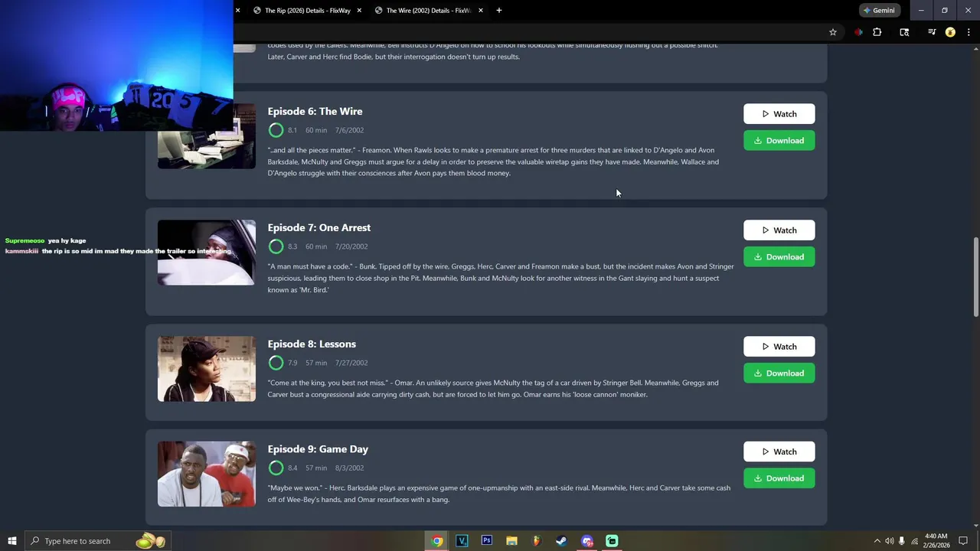The height and width of the screenshot is (551, 980).
Task: Open the Chrome profile avatar
Action: 950,32
